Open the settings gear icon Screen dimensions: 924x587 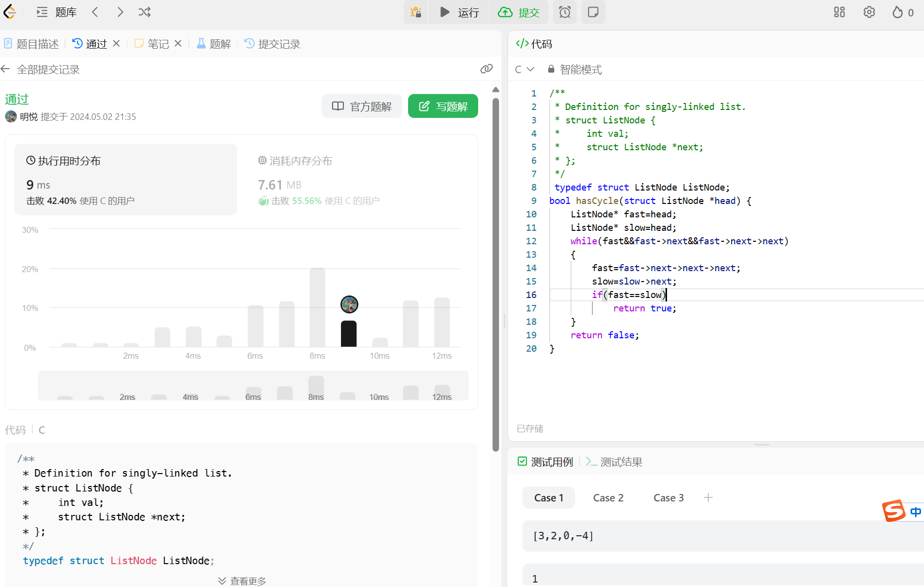(869, 12)
